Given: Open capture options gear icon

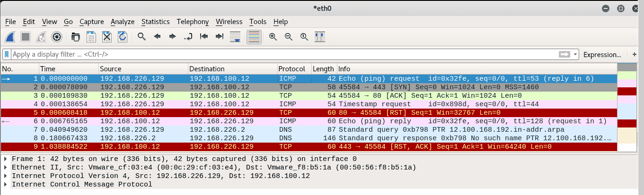Looking at the screenshot, I should coord(57,37).
